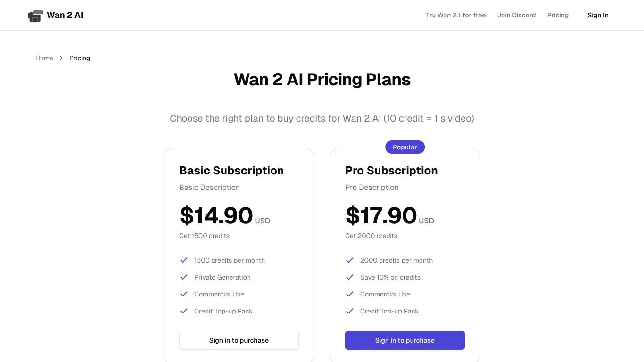Screen dimensions: 644x362
Task: Click checkmark next to Private Generation
Action: pos(184,277)
